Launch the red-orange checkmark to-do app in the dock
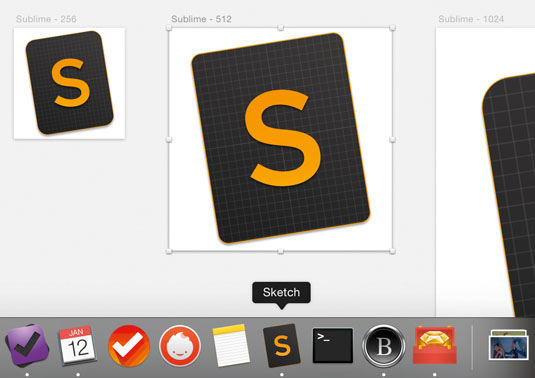Image resolution: width=535 pixels, height=378 pixels. 129,346
